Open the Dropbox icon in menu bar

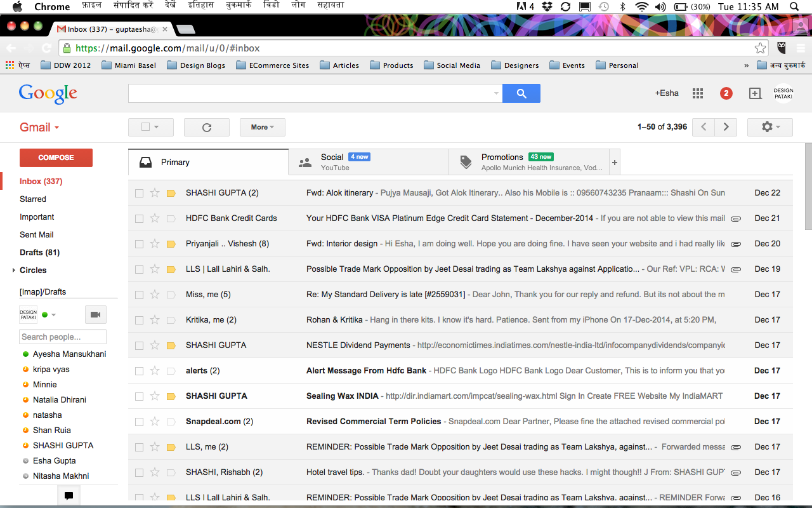547,6
